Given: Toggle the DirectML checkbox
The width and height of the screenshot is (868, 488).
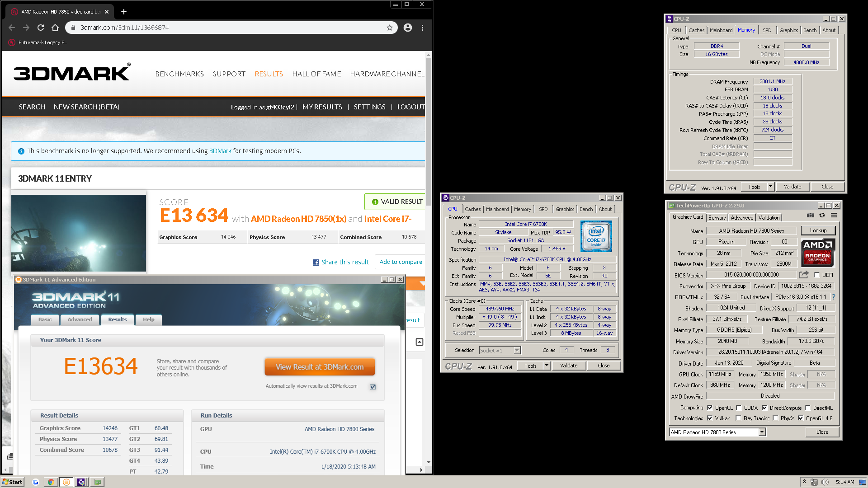Looking at the screenshot, I should [x=808, y=408].
